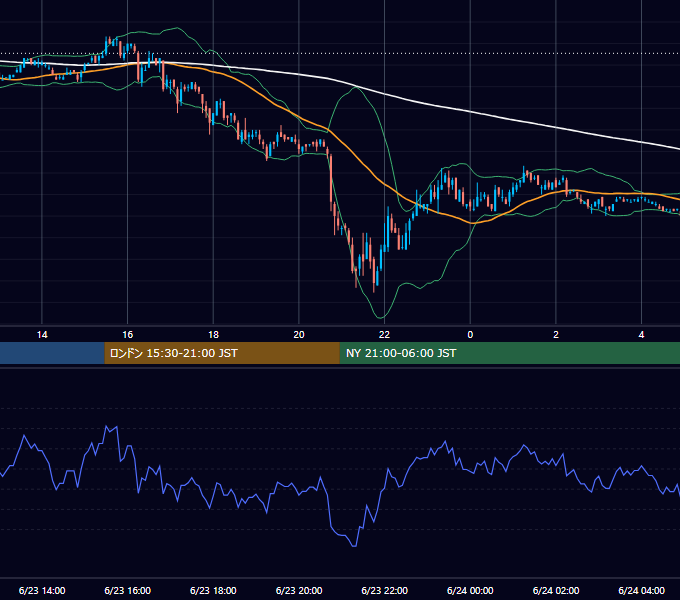Click the hour label 16 on the upper axis
Image resolution: width=680 pixels, height=600 pixels.
128,335
